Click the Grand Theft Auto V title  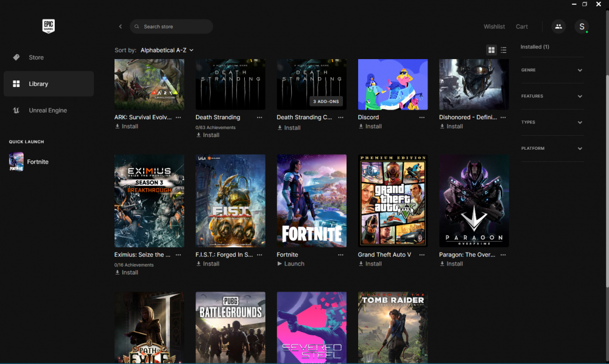[x=384, y=254]
